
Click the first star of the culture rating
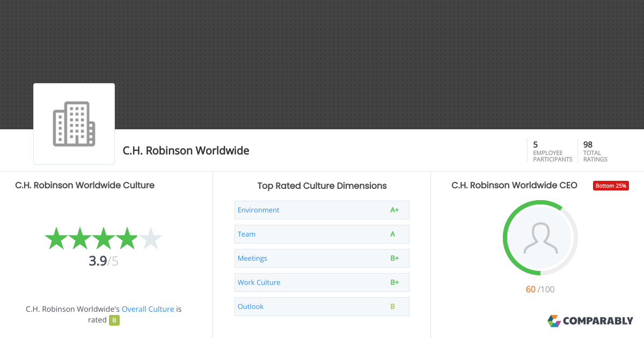click(x=56, y=238)
